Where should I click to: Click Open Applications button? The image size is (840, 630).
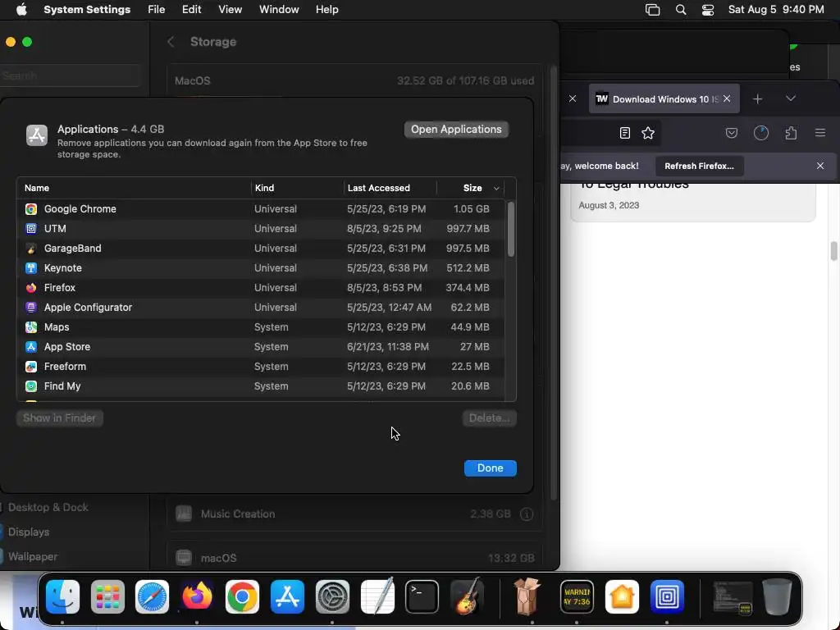coord(456,129)
